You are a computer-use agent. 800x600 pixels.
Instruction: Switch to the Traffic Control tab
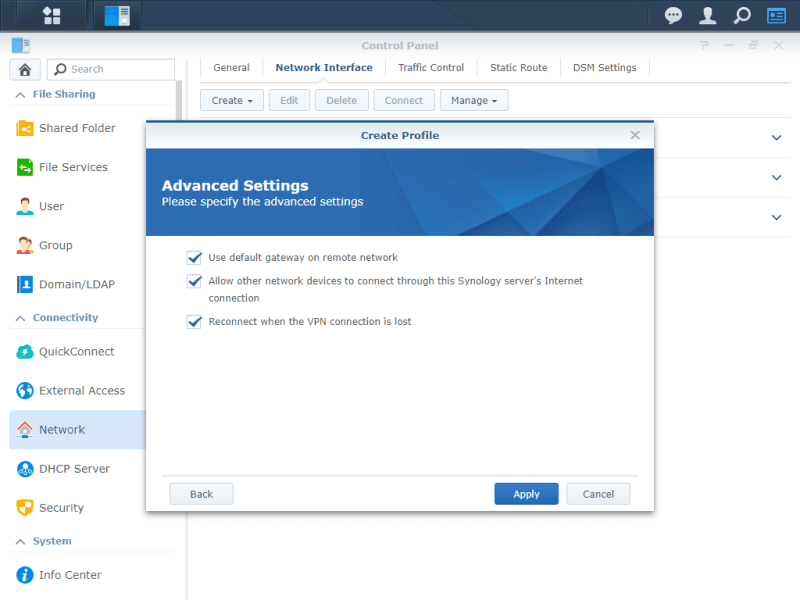(x=431, y=68)
